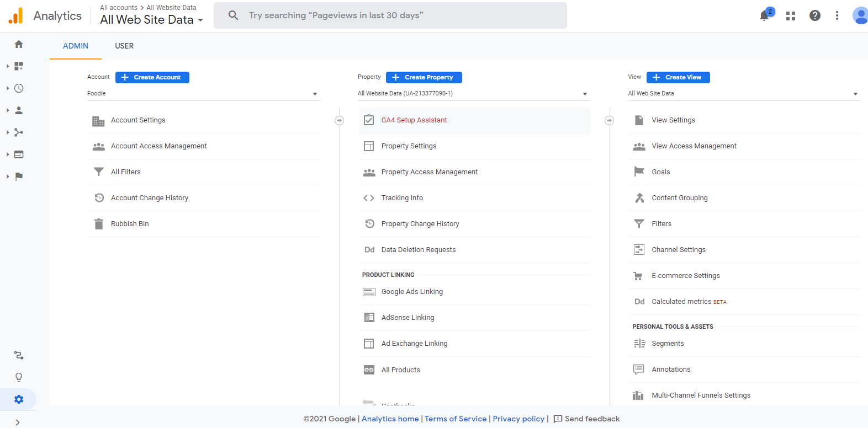Image resolution: width=868 pixels, height=428 pixels.
Task: Open the Home icon in sidebar
Action: click(19, 44)
